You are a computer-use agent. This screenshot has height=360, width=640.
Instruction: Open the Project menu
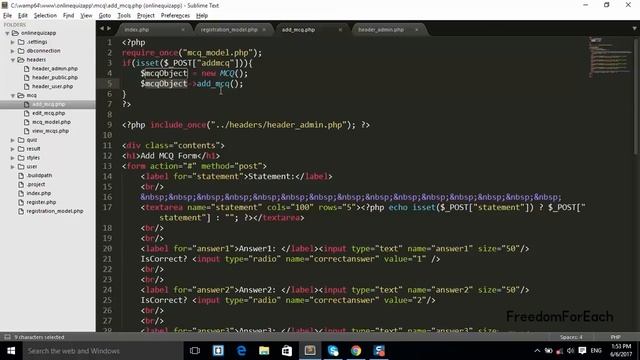(x=146, y=16)
